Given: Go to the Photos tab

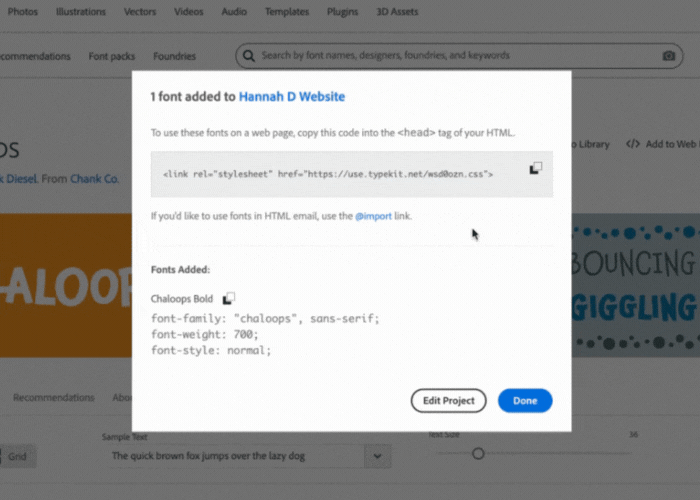Looking at the screenshot, I should pos(23,12).
